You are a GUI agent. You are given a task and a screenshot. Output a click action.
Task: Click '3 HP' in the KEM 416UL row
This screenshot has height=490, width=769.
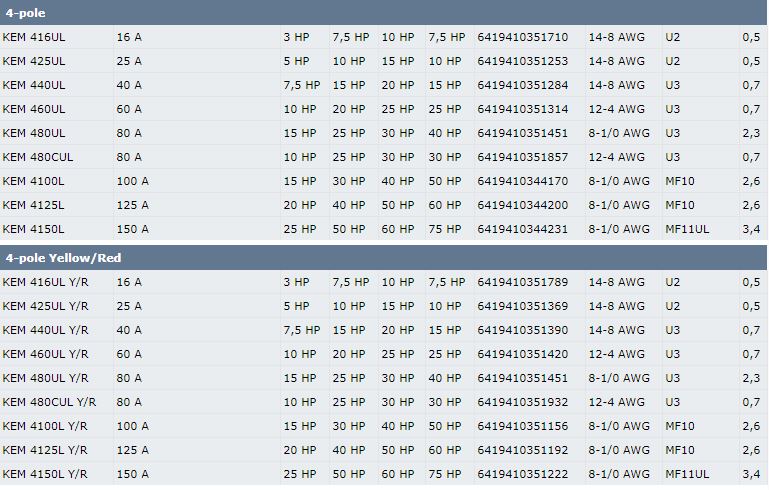[296, 37]
